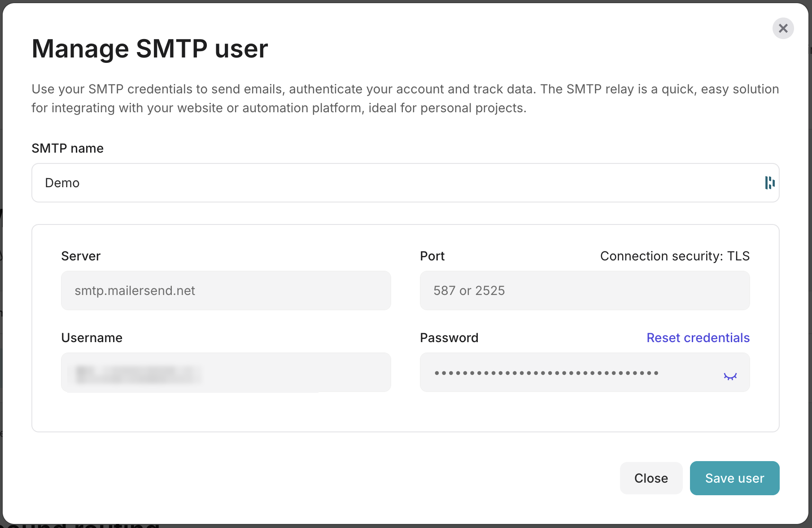Viewport: 812px width, 528px height.
Task: Click the Username label
Action: coord(92,338)
